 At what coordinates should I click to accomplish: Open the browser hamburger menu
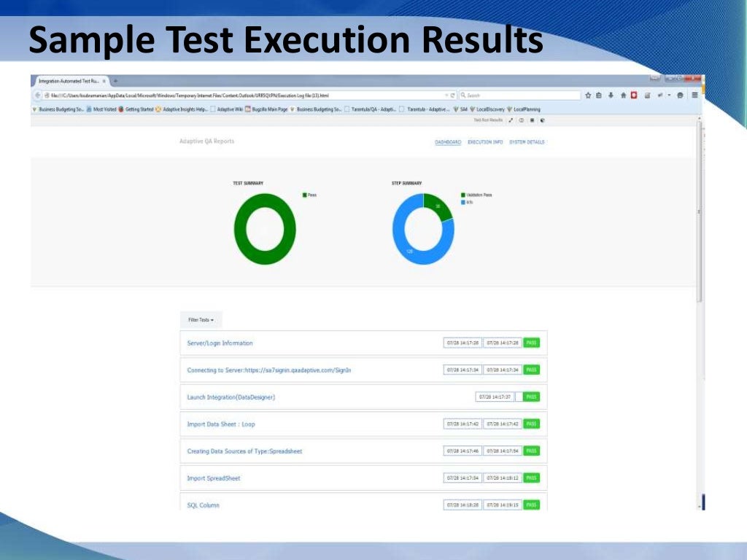[694, 96]
